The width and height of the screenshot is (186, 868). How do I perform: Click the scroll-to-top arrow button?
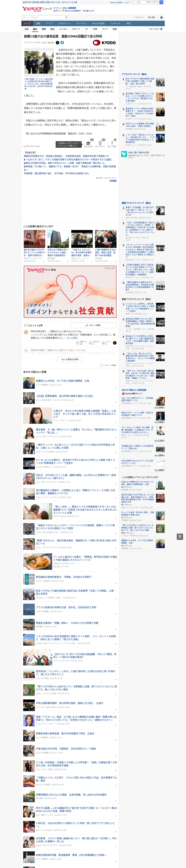click(x=180, y=536)
